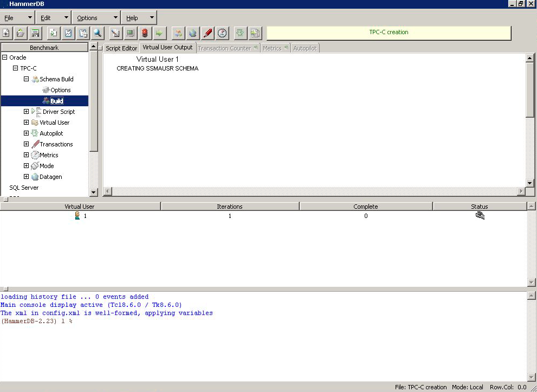Click the save (floppy disk) toolbar icon
The image size is (537, 392).
[35, 33]
